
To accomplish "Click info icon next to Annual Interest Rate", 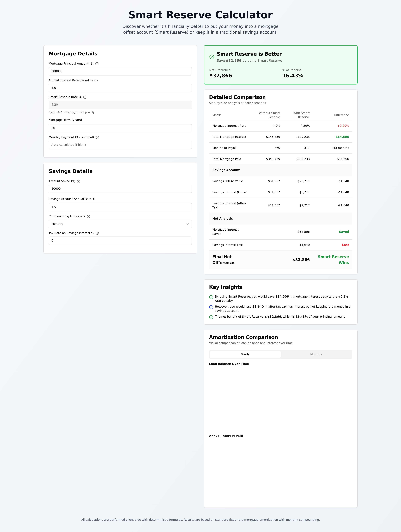I will pyautogui.click(x=96, y=81).
